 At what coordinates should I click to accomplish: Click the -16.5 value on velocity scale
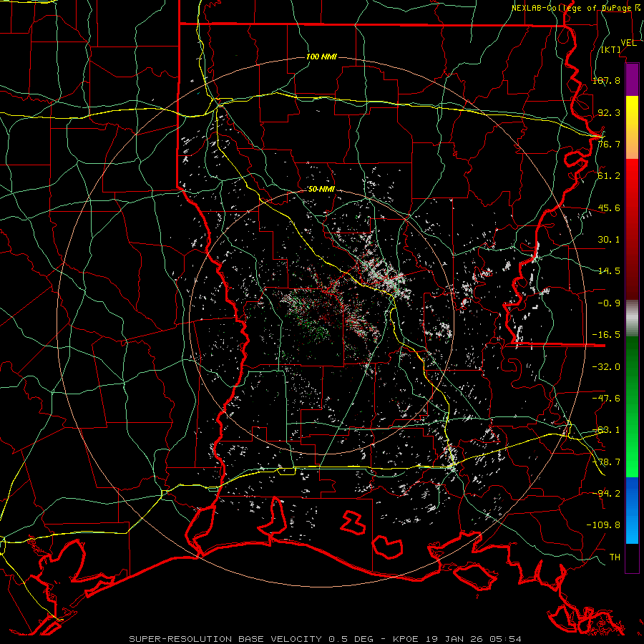click(x=606, y=335)
